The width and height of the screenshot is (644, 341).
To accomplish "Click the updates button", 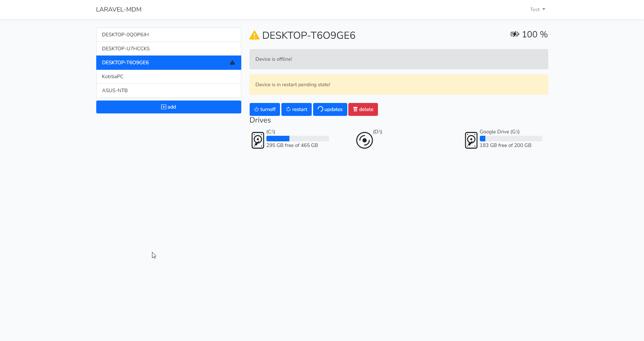I will [x=330, y=109].
